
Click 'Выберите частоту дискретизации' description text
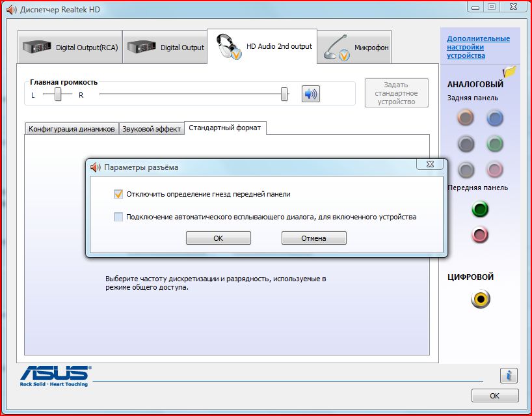pyautogui.click(x=215, y=283)
